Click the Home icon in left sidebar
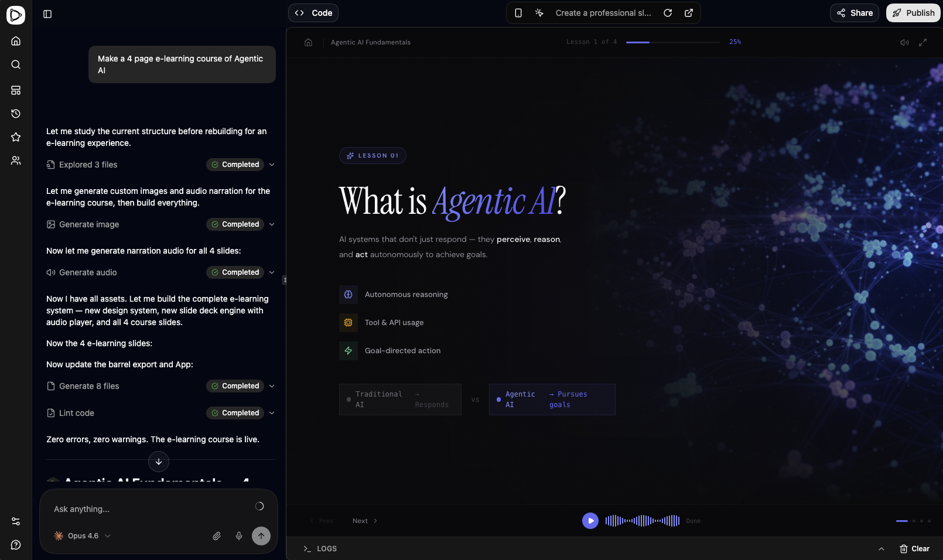This screenshot has width=943, height=560. (x=16, y=41)
